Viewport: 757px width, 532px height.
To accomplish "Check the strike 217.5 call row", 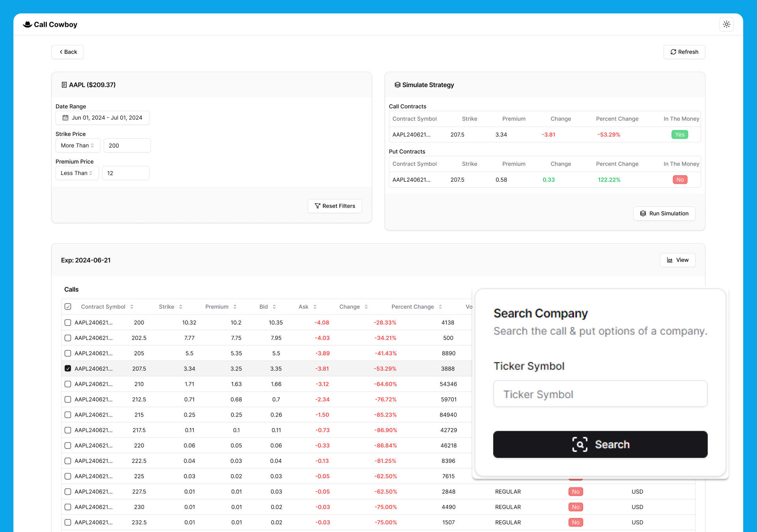I will coord(68,430).
